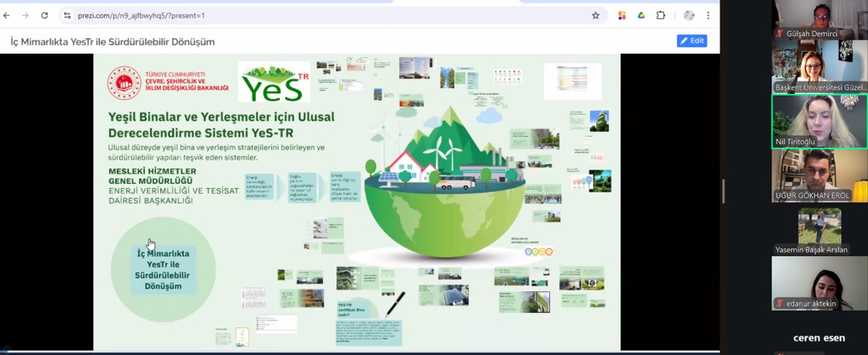
Task: Open site information icon in address bar
Action: (67, 15)
